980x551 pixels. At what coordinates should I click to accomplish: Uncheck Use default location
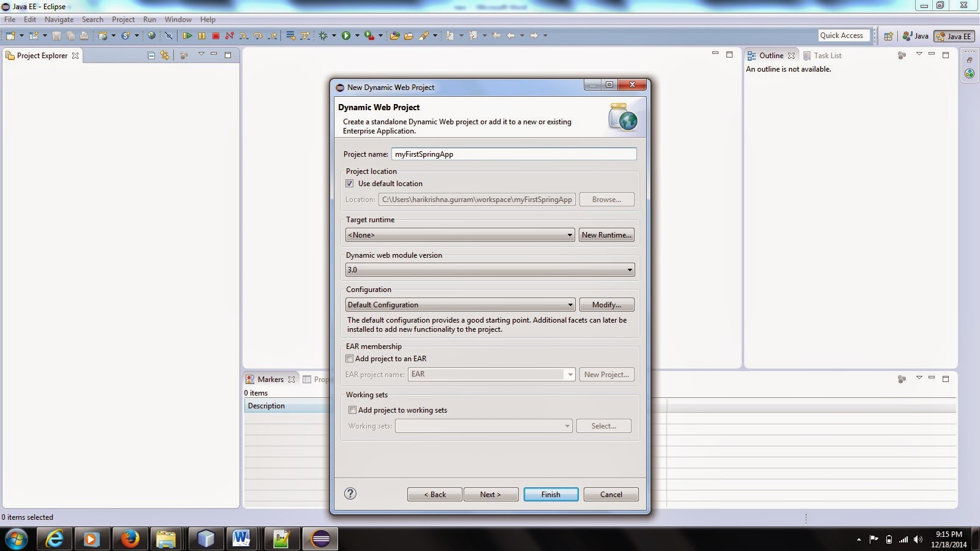(350, 183)
